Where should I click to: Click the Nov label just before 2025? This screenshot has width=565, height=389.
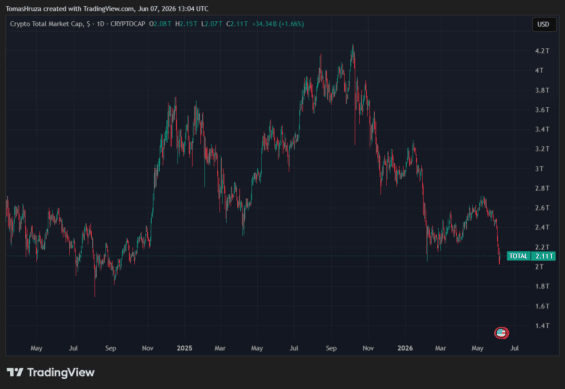tap(147, 348)
